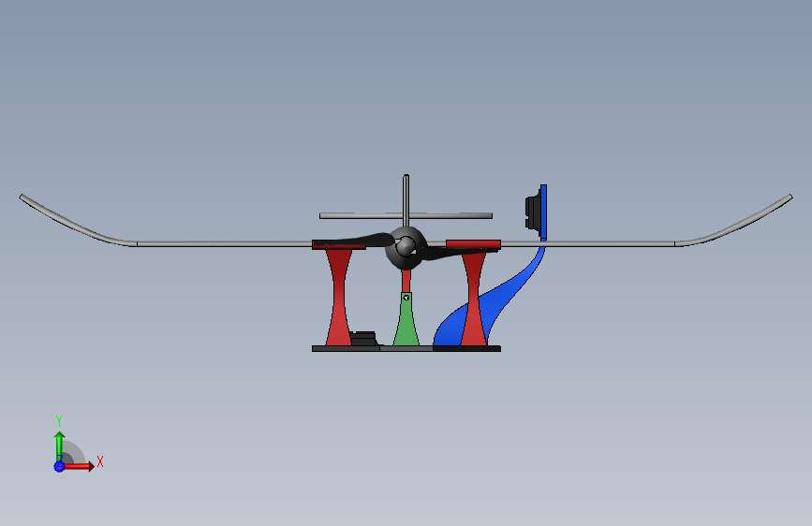Click the green Y axis arrow on triad

click(60, 446)
